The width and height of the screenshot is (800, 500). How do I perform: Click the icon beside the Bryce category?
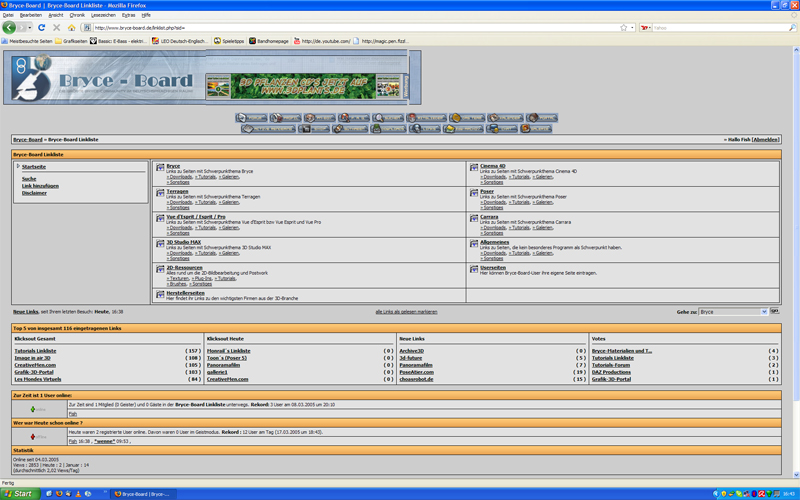pos(160,167)
